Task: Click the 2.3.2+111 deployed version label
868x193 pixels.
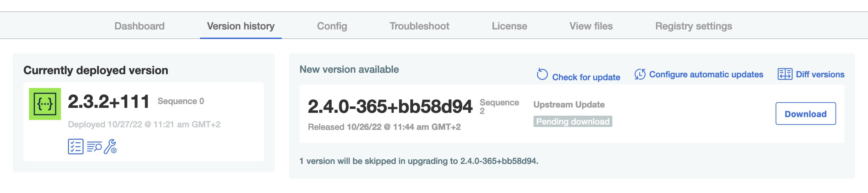Action: point(109,102)
